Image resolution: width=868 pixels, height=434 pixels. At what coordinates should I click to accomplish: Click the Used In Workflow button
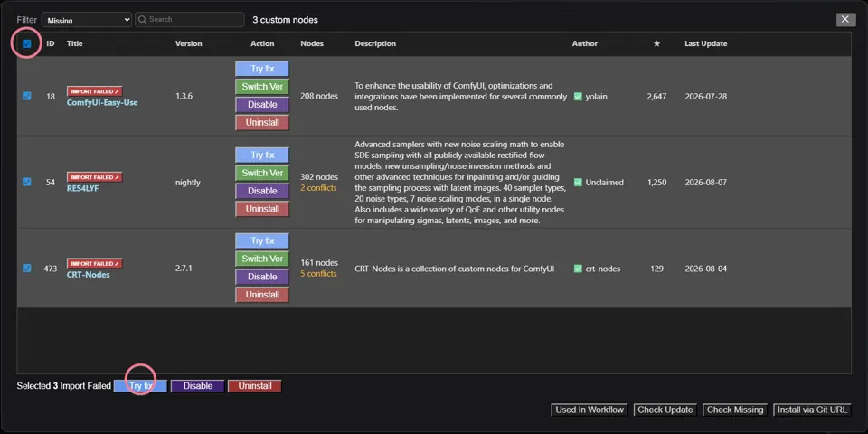pos(590,410)
